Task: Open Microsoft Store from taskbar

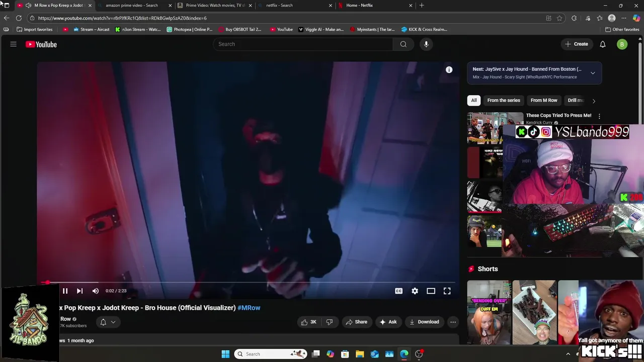Action: point(345,354)
